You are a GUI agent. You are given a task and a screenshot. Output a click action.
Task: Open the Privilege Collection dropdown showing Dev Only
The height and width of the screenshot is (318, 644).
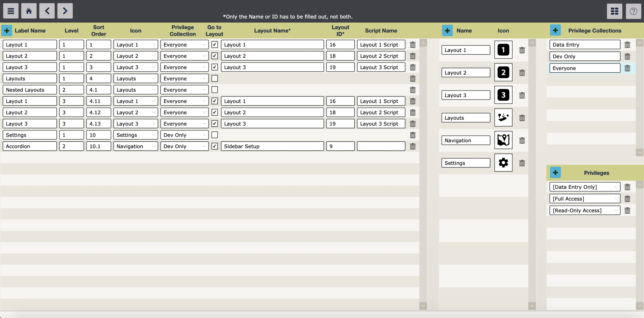pyautogui.click(x=184, y=135)
